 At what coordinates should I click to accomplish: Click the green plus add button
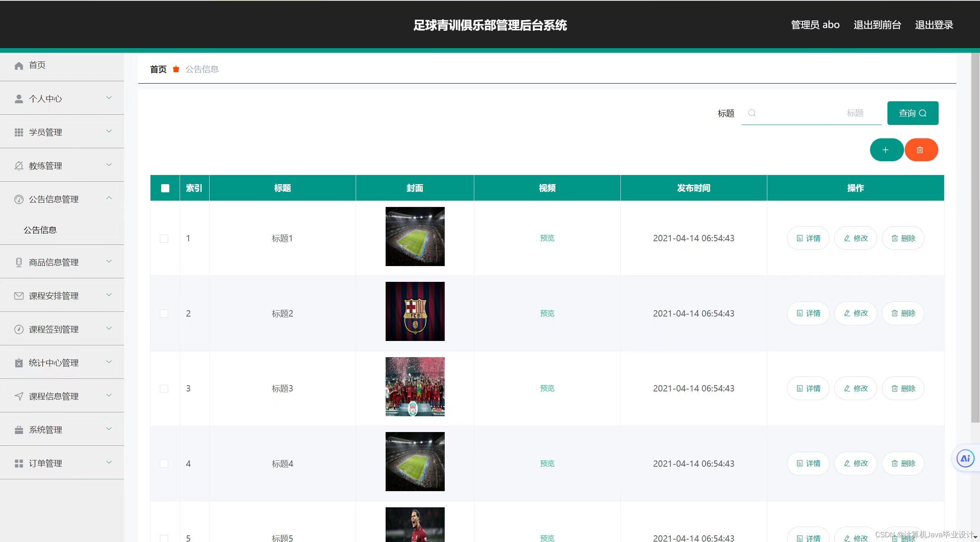click(x=886, y=150)
